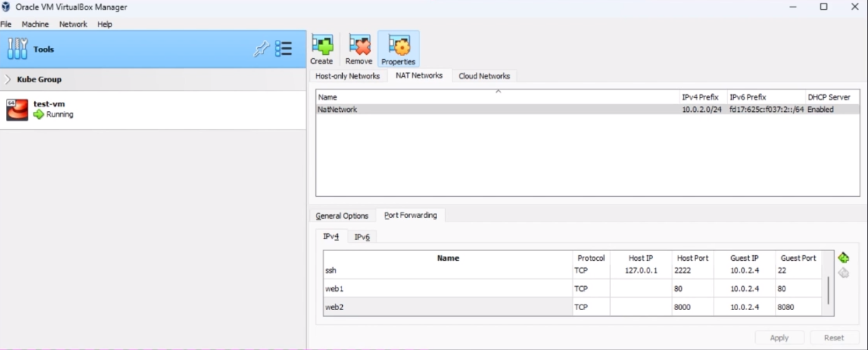Add a new port forwarding rule
The width and height of the screenshot is (868, 350).
(x=843, y=258)
